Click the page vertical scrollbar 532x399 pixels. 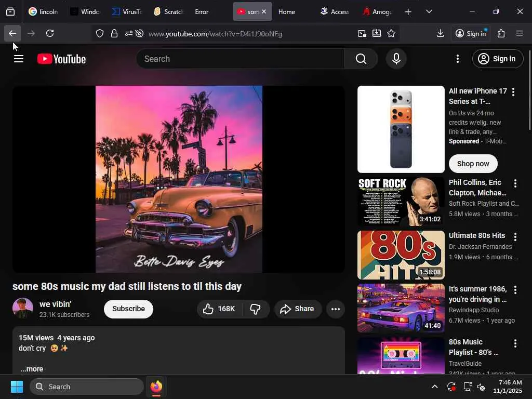pyautogui.click(x=529, y=90)
